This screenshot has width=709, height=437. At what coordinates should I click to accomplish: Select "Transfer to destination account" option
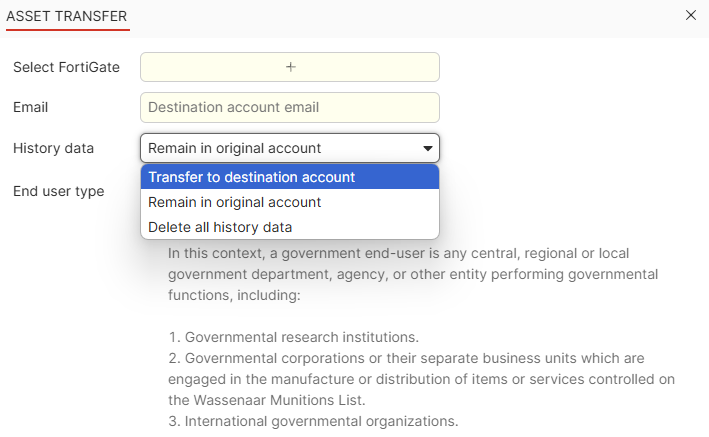251,177
